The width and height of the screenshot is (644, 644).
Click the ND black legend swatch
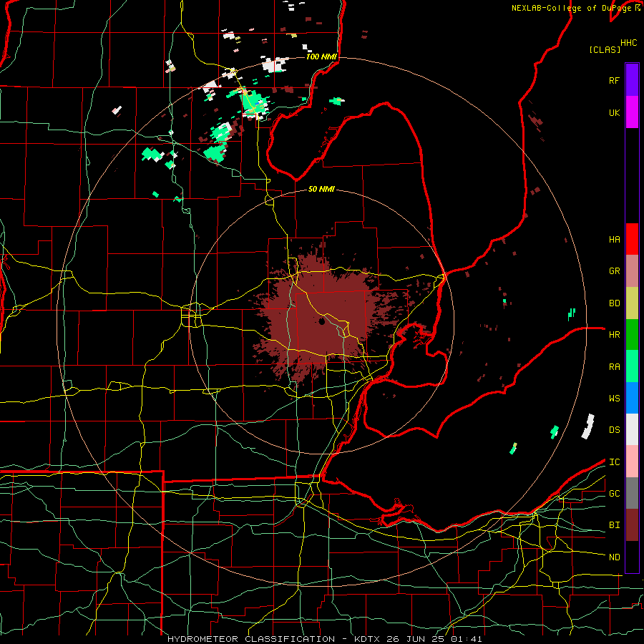(632, 557)
